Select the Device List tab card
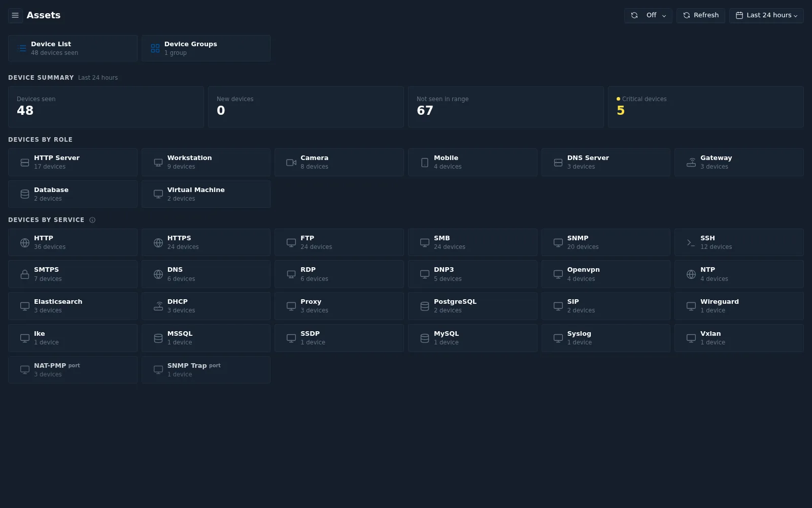The width and height of the screenshot is (812, 508). 73,48
